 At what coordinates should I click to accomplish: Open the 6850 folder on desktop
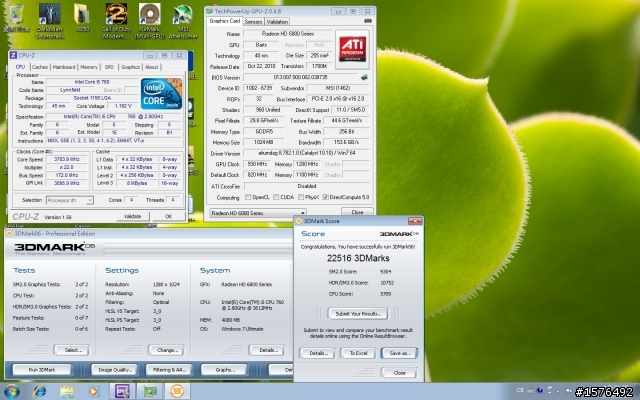[x=82, y=17]
